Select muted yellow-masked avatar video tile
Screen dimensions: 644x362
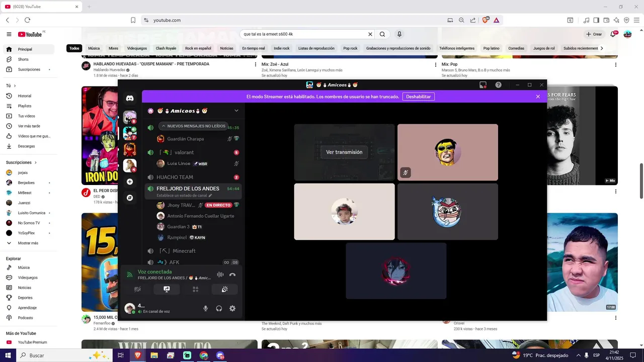click(x=448, y=152)
